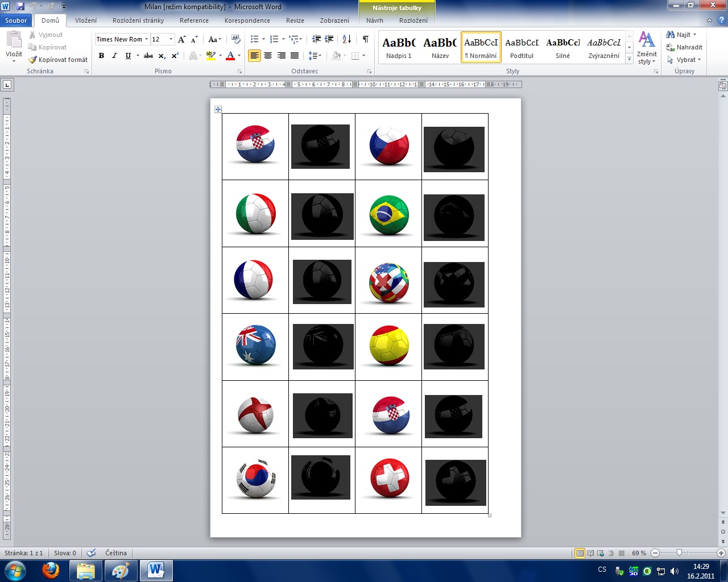Screen dimensions: 728x582
Task: Clear all formatting
Action: click(x=236, y=39)
